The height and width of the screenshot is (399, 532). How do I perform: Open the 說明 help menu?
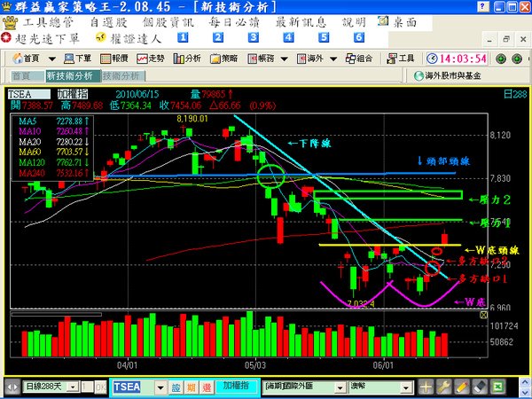354,23
